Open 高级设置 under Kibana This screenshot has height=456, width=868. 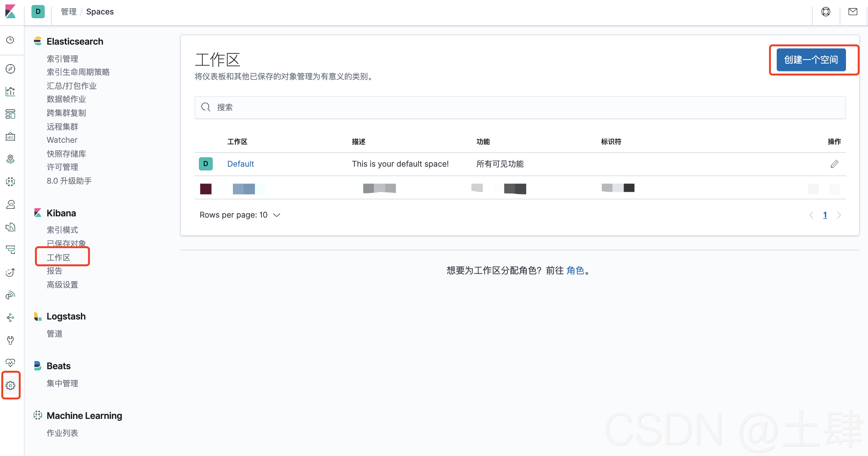(62, 285)
